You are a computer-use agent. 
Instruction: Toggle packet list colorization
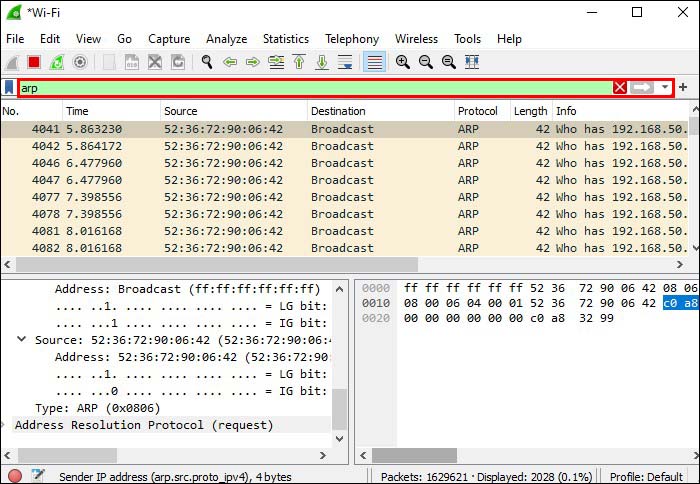tap(374, 62)
